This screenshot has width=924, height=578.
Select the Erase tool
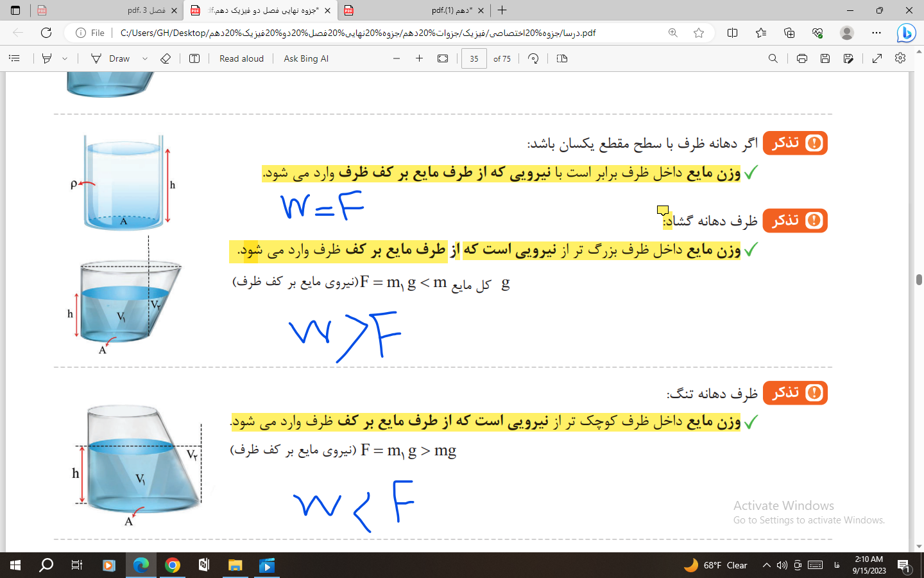(166, 58)
